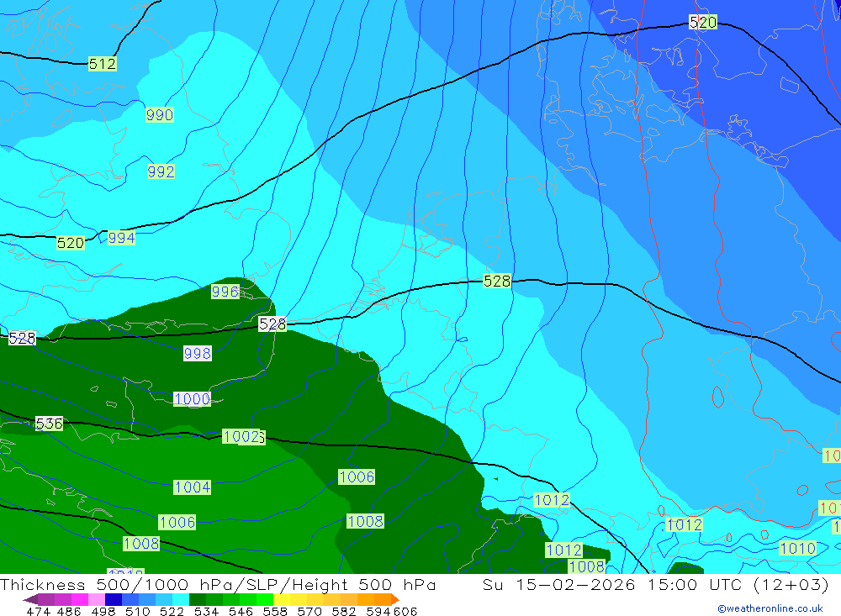Click the date text 'Su 15-02-2026 15:00 UTC'
The width and height of the screenshot is (841, 616).
coord(612,584)
